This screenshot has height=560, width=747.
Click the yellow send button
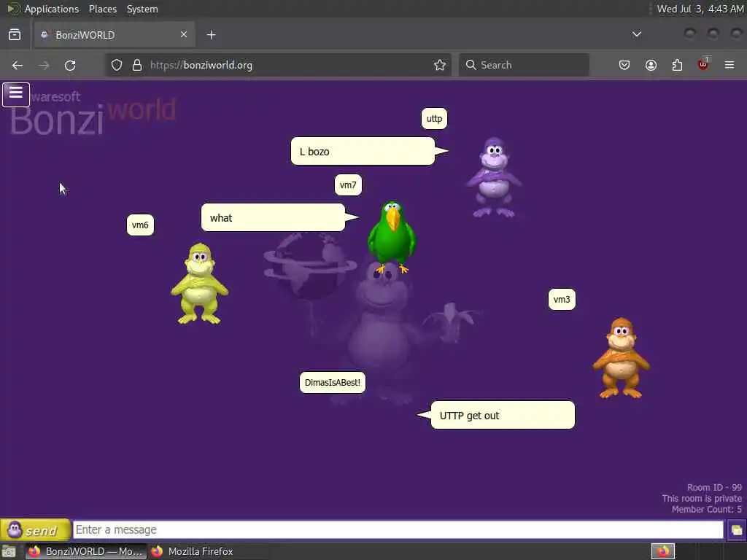tap(35, 529)
